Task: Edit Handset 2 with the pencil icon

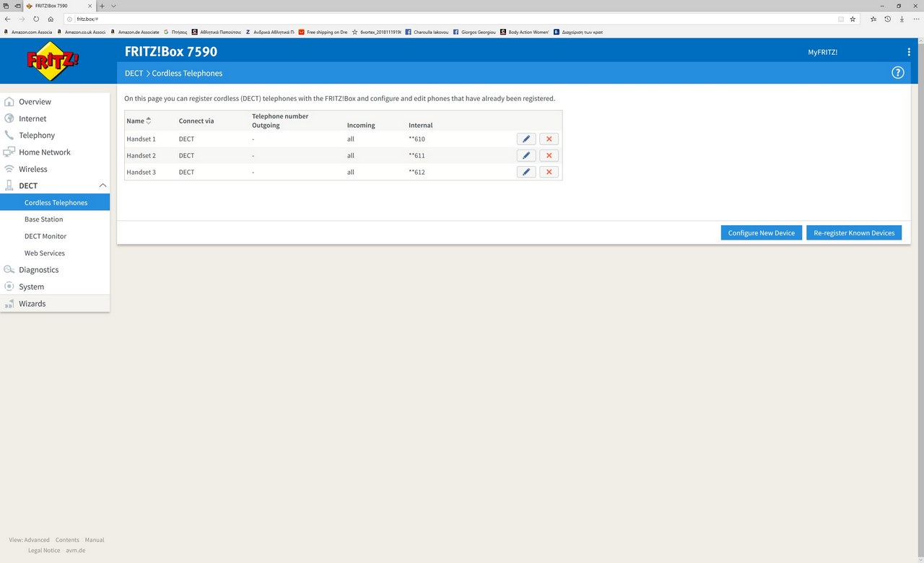Action: pos(526,155)
